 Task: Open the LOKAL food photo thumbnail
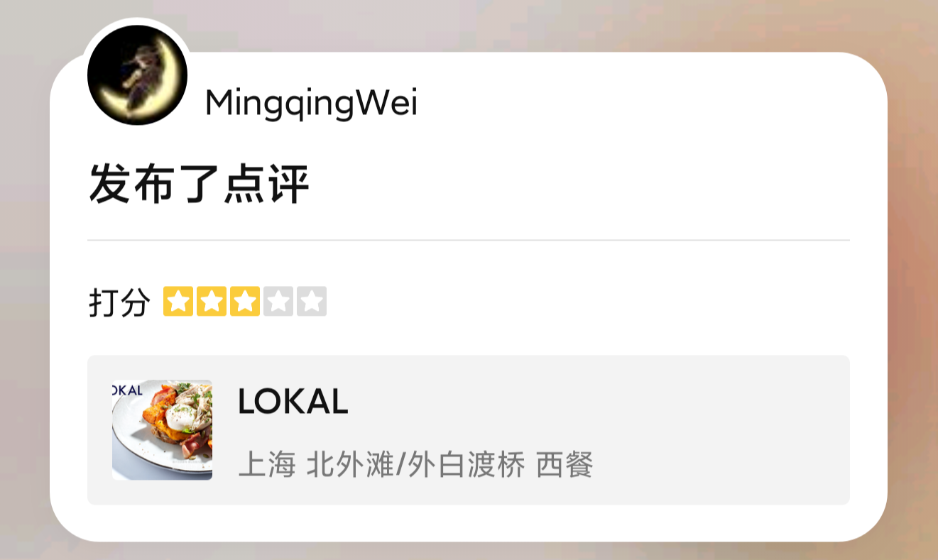click(x=162, y=430)
